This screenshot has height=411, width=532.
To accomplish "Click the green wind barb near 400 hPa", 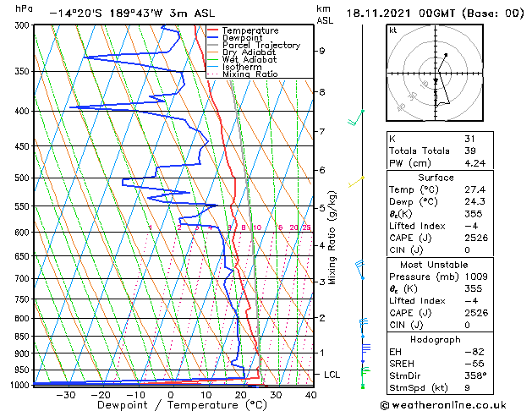I will tap(356, 118).
